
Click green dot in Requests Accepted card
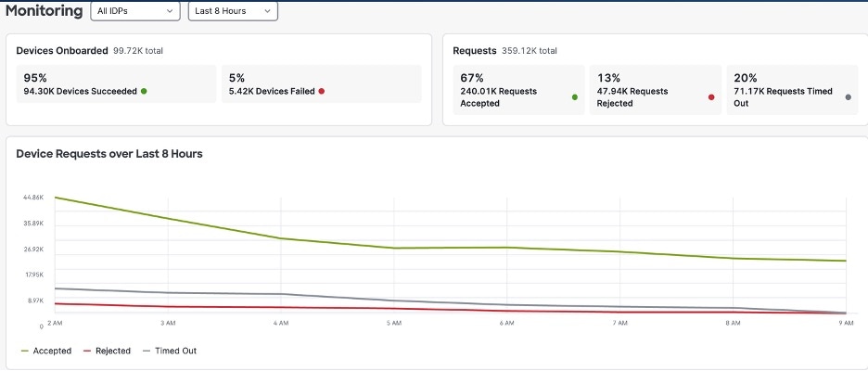[575, 97]
